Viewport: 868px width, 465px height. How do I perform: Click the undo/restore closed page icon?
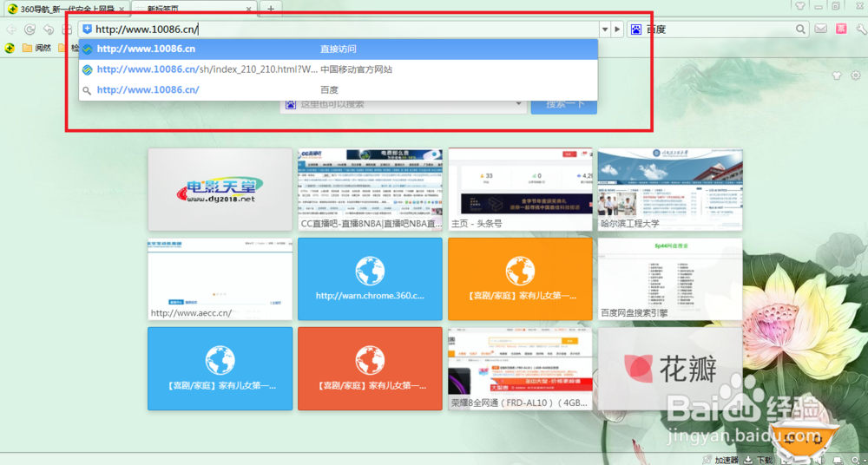(49, 29)
